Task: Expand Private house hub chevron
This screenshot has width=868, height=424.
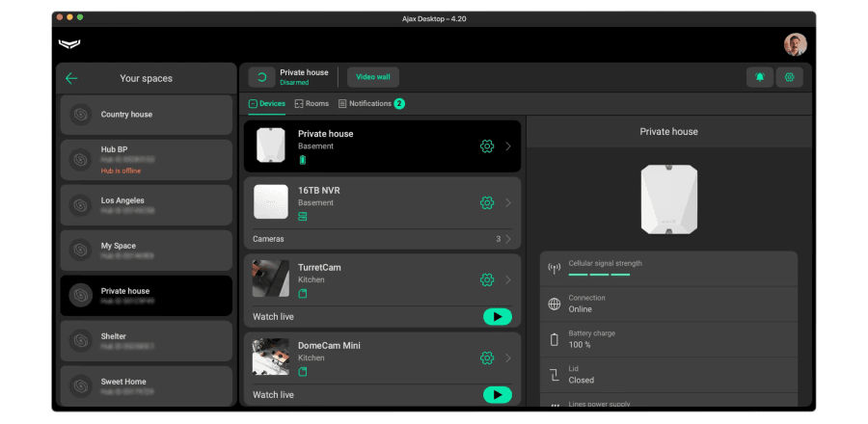Action: pyautogui.click(x=508, y=146)
